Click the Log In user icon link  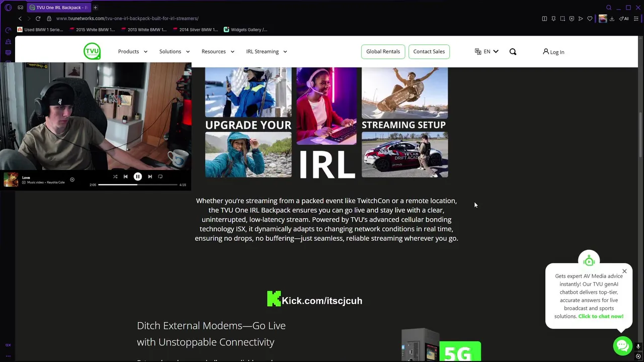pos(553,52)
